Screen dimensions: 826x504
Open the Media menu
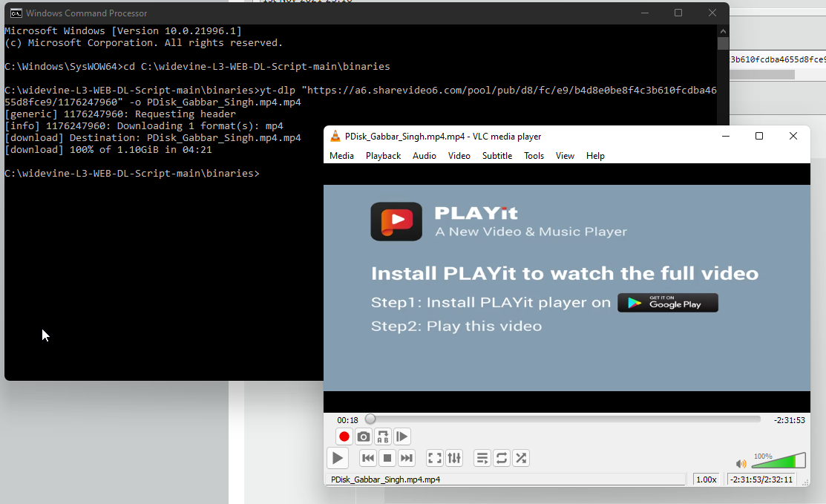(341, 156)
